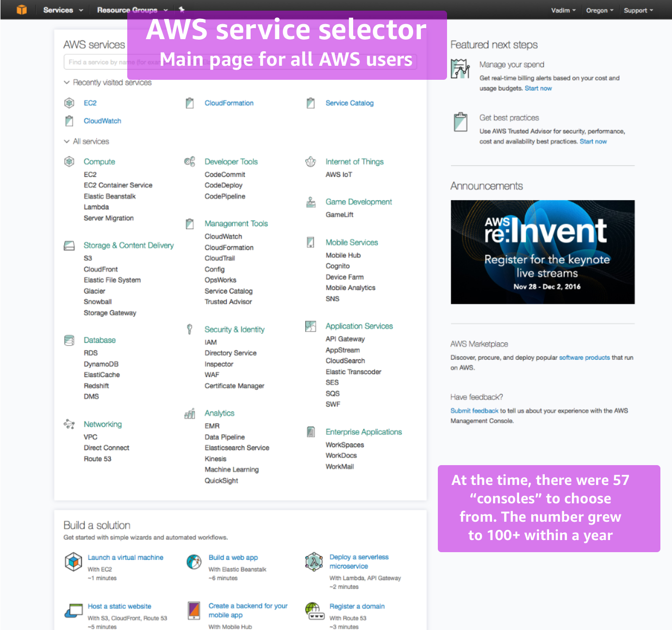The height and width of the screenshot is (630, 672).
Task: Open the Vadim account dropdown
Action: pyautogui.click(x=563, y=10)
